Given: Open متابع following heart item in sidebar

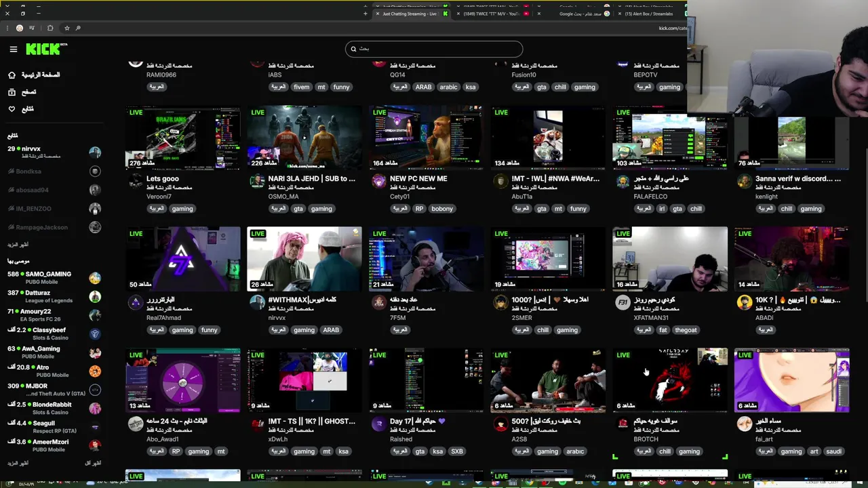Looking at the screenshot, I should pos(20,108).
